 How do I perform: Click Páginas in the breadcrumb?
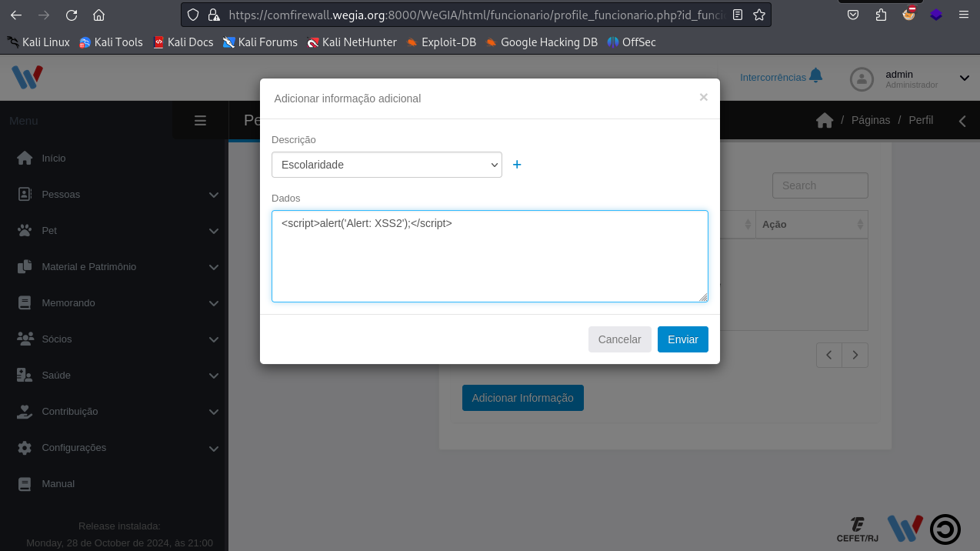pos(871,120)
